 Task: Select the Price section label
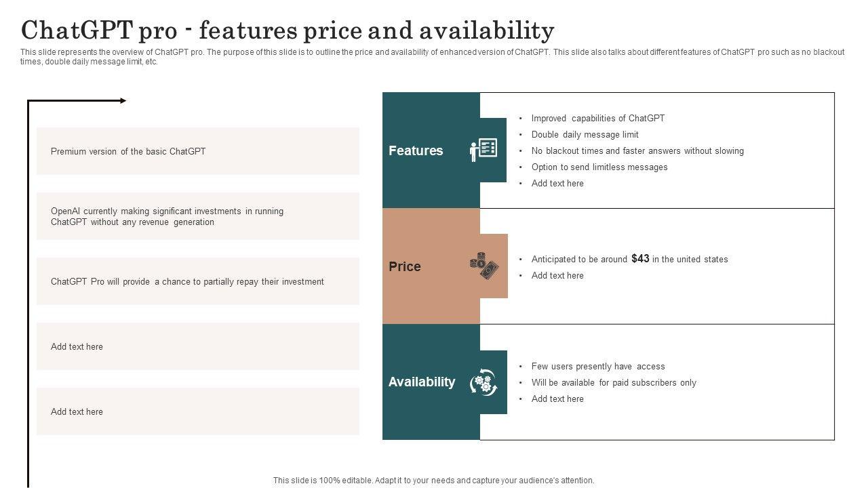click(405, 266)
